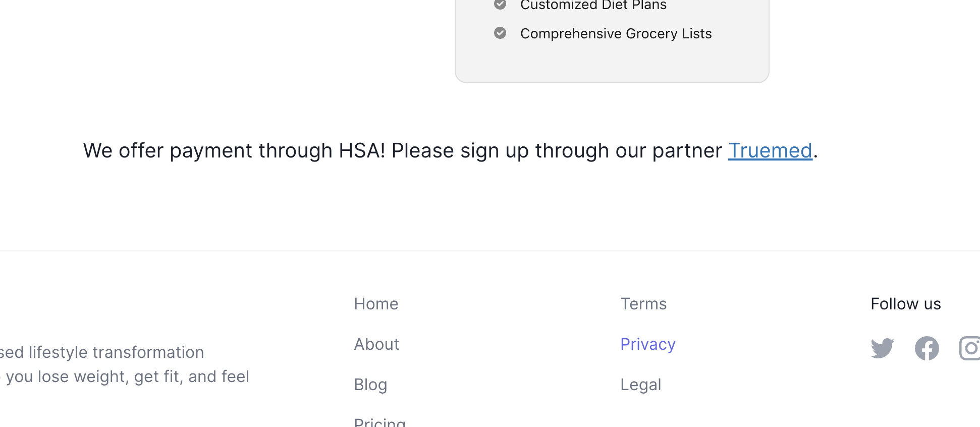Open the About footer link
Viewport: 980px width, 427px height.
(376, 344)
